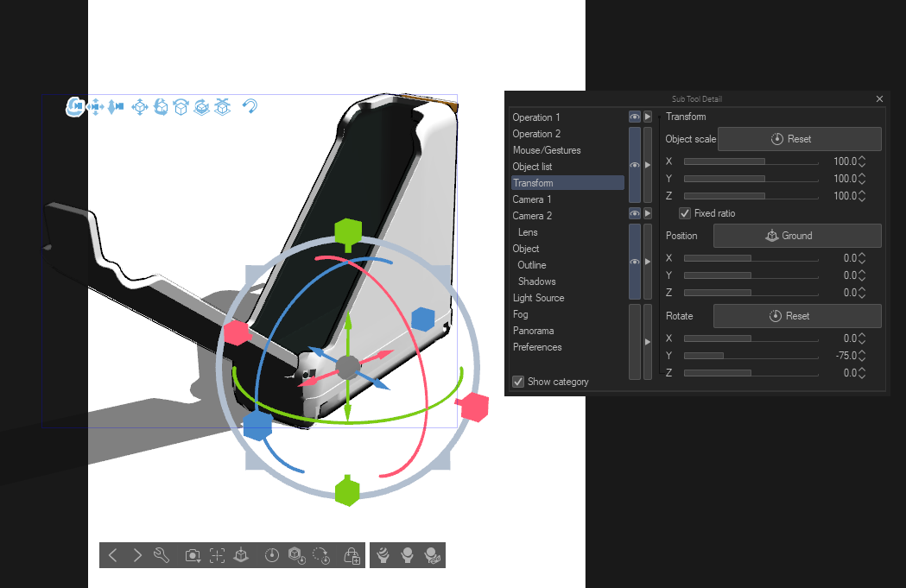Toggle eye visibility beside Operation 1

click(x=634, y=117)
